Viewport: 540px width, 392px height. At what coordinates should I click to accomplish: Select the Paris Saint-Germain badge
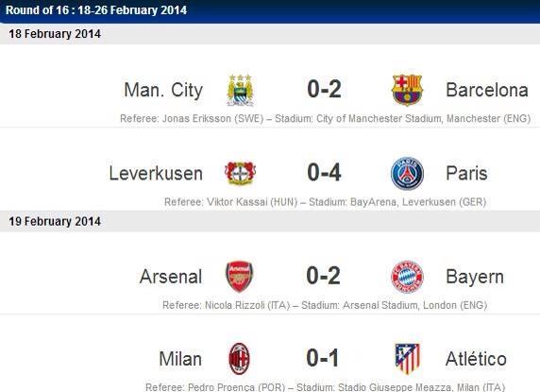[x=407, y=173]
